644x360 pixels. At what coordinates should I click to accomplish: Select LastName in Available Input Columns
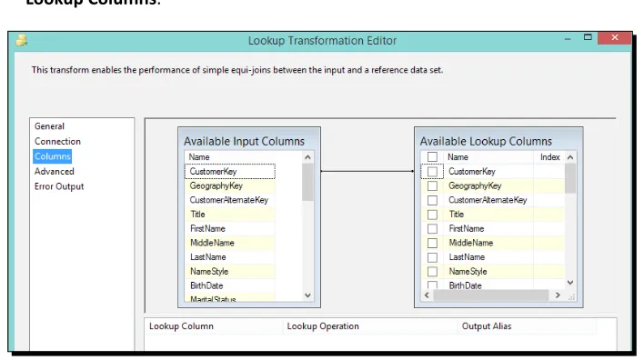(230, 257)
